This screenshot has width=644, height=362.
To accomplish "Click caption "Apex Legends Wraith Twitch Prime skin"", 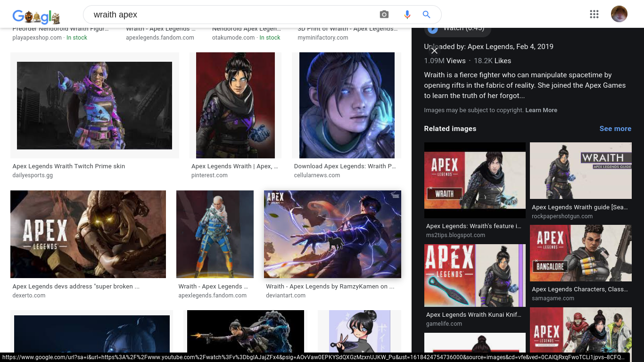I will tap(69, 166).
